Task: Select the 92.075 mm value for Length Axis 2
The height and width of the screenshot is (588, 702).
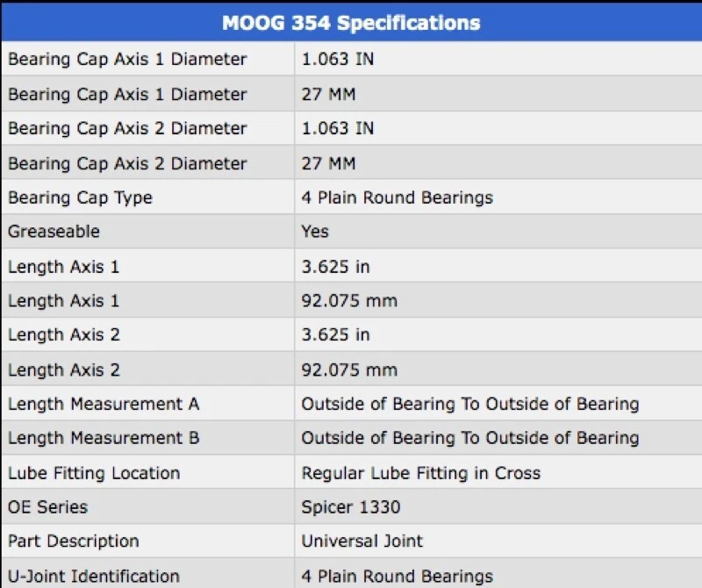Action: point(349,369)
